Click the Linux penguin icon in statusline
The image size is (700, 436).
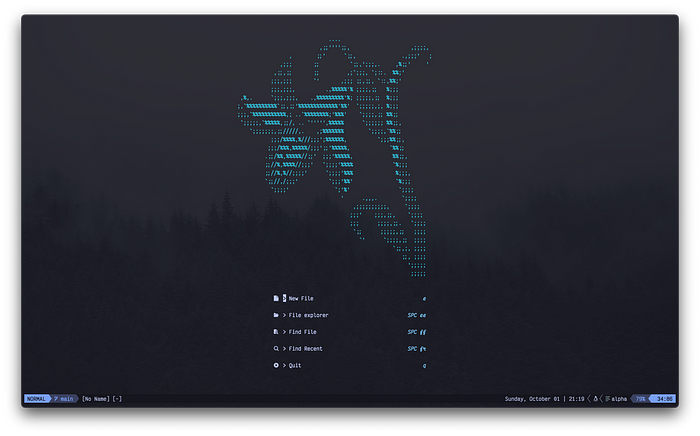pyautogui.click(x=595, y=399)
